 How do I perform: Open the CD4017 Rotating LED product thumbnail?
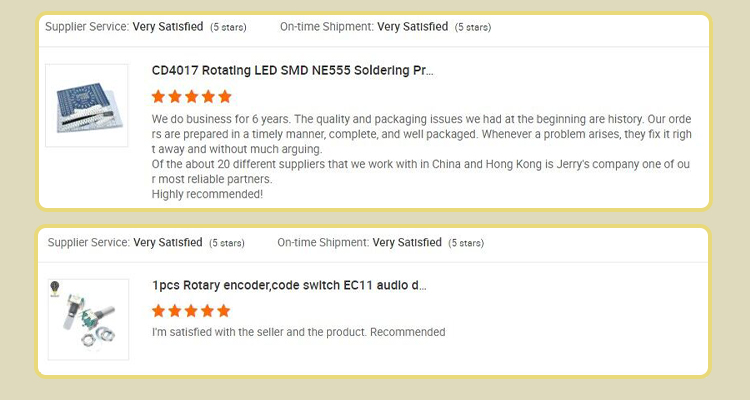point(87,105)
